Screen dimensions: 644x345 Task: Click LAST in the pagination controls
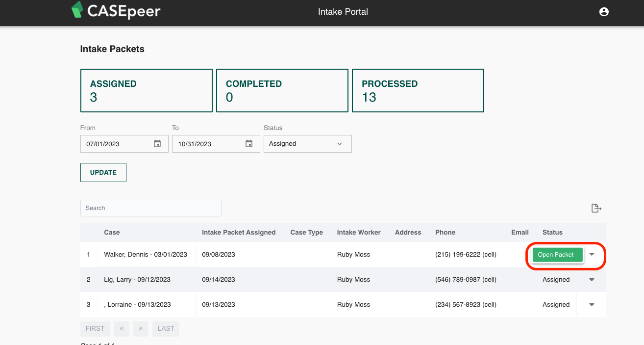(166, 329)
